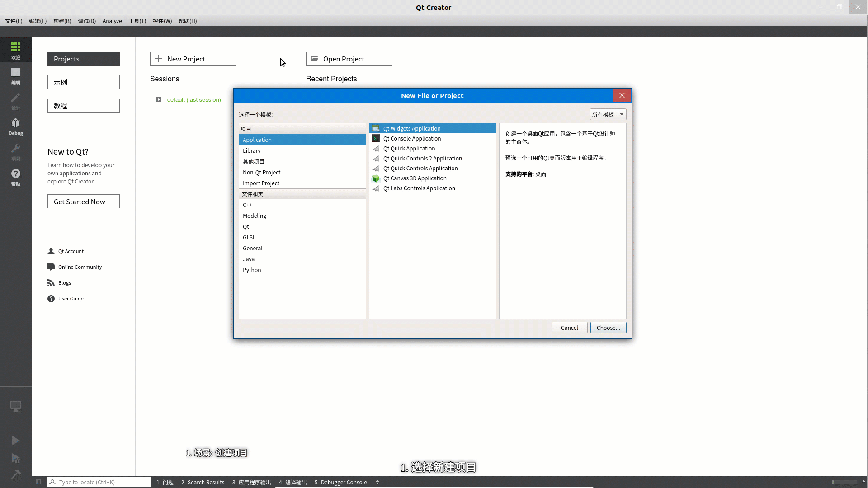Select the Library project category
The width and height of the screenshot is (868, 488).
[252, 150]
